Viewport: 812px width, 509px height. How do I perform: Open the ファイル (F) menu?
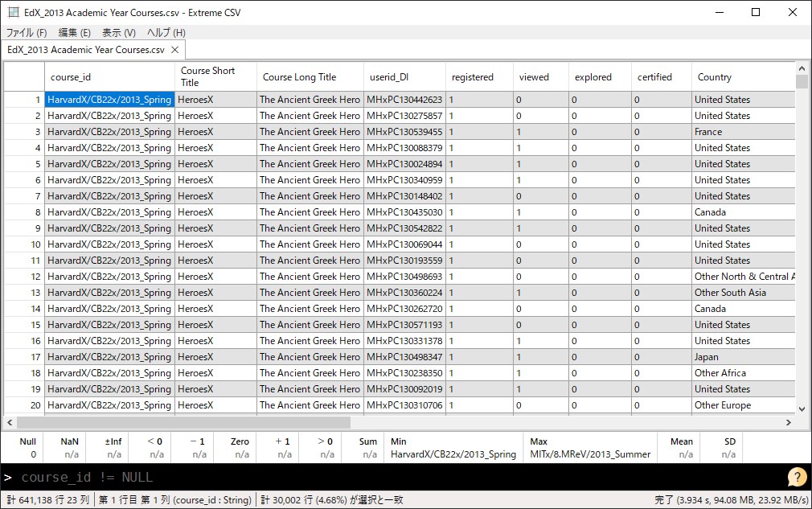[x=27, y=33]
